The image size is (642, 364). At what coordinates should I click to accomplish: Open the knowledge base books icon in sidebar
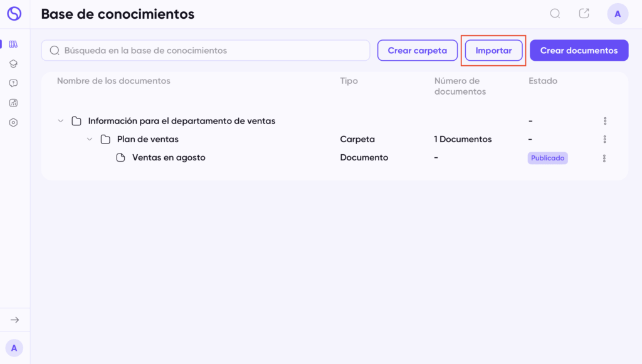tap(14, 44)
